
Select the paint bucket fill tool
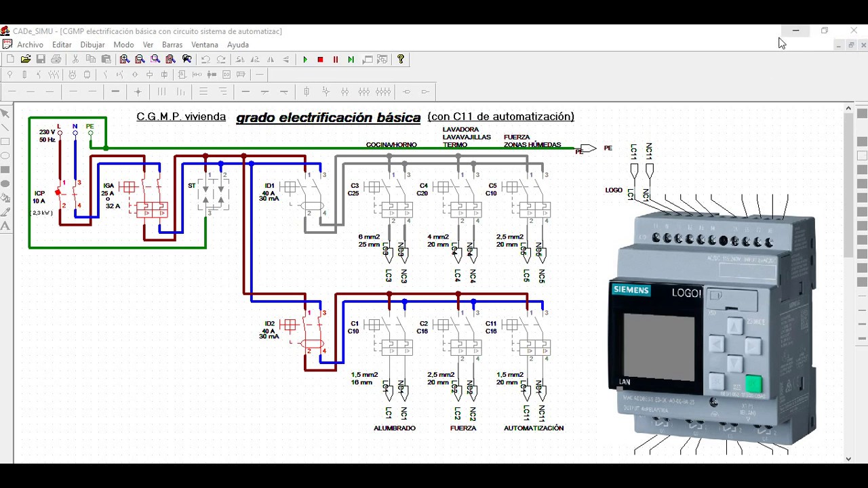click(x=5, y=198)
